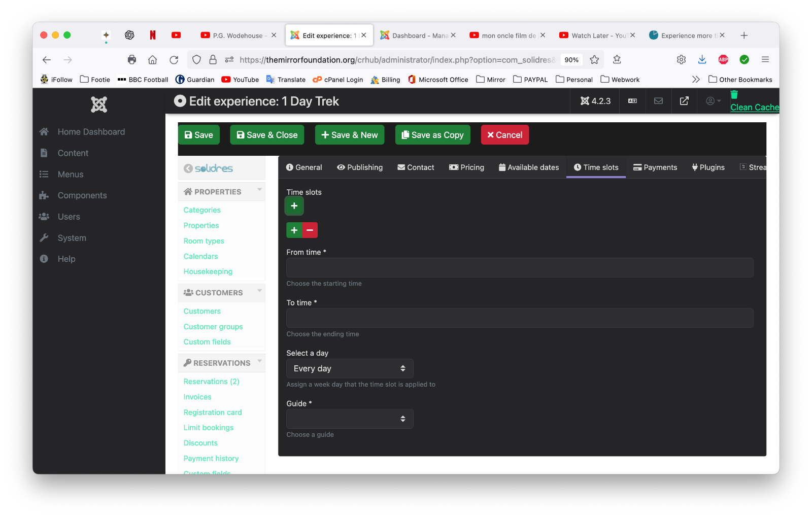The image size is (812, 517).
Task: Collapse the Properties sidebar section
Action: (260, 190)
